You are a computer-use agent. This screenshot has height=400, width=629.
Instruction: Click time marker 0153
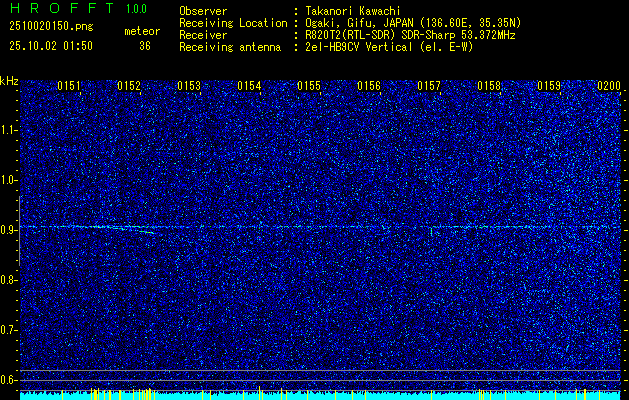click(x=189, y=86)
